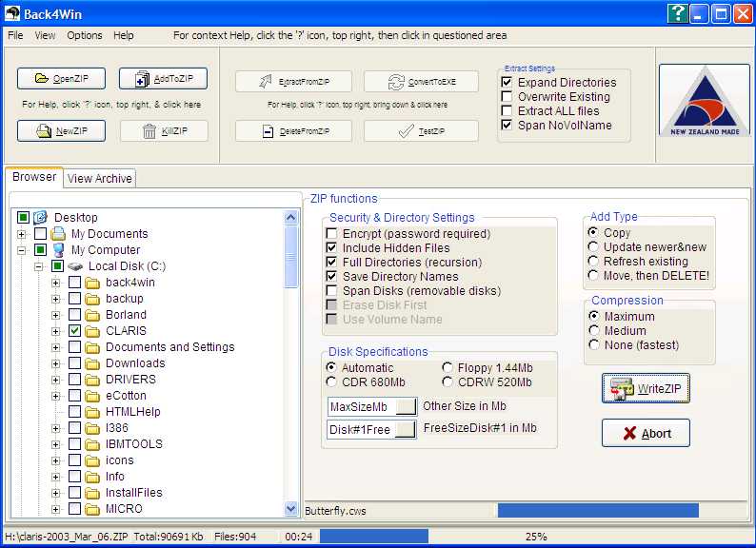Click the back4win folder icon
Viewport: 756px width, 548px height.
click(92, 283)
